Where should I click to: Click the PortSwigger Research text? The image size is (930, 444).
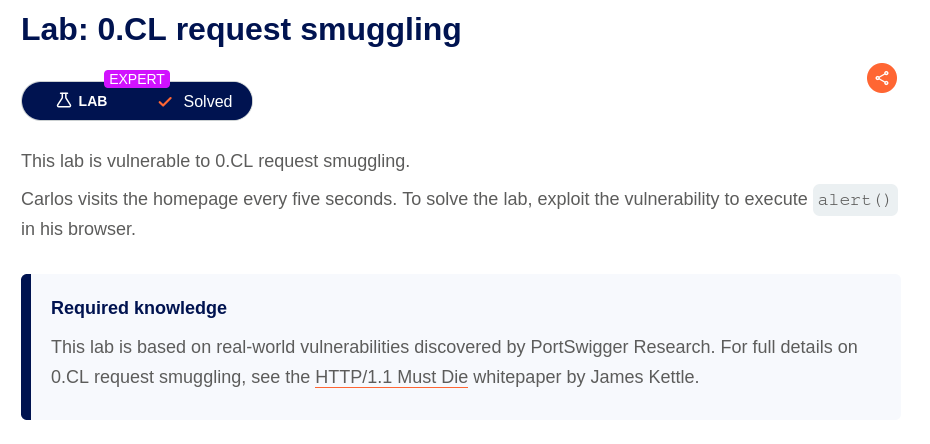[623, 347]
